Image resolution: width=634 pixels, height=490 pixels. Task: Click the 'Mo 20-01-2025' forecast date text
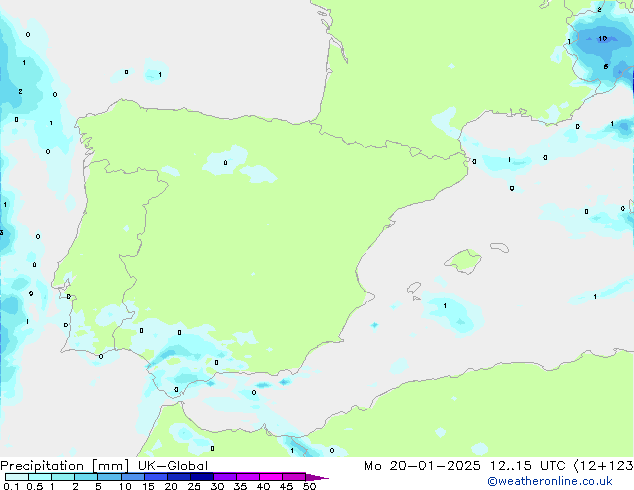(422, 466)
